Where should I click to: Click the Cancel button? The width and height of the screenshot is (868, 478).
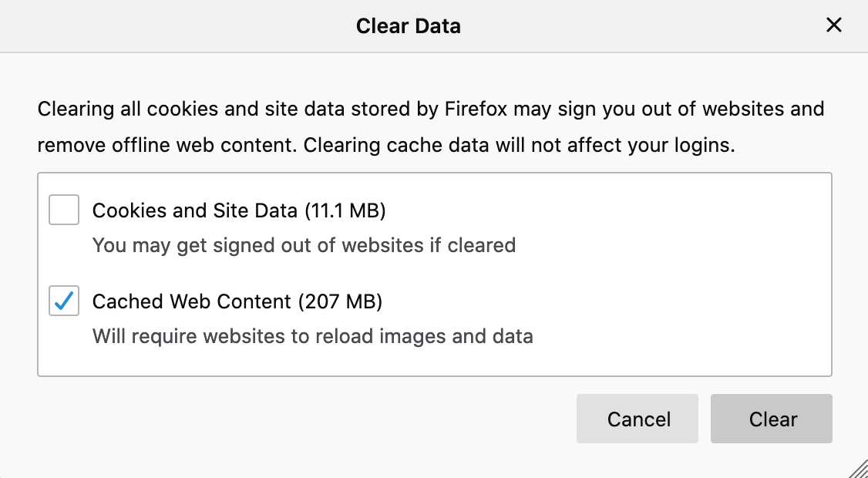(x=638, y=419)
